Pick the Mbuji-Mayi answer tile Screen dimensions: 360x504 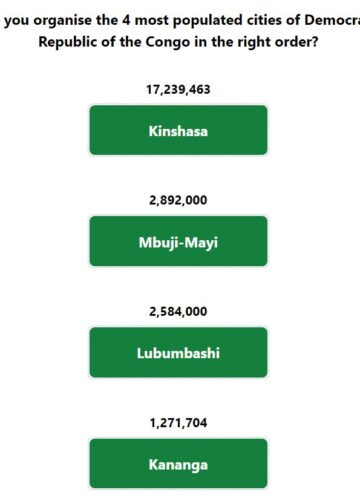(178, 241)
